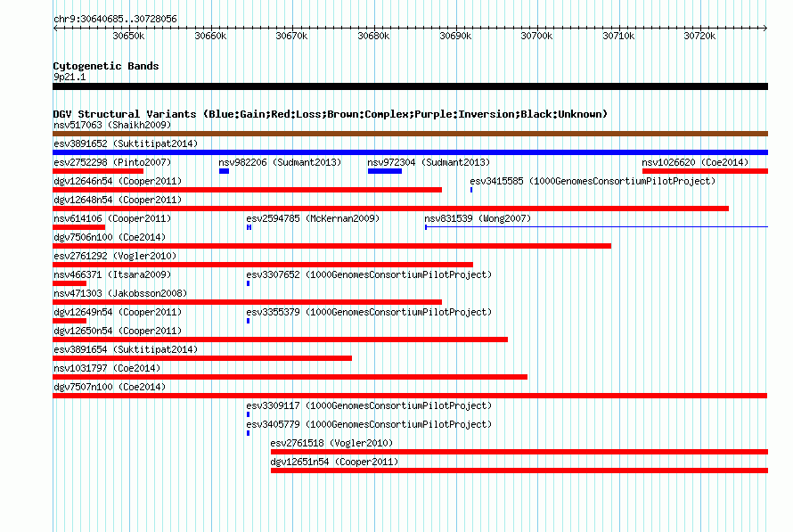This screenshot has width=793, height=532.
Task: Open the dgv7507n100 (Coe2014) label
Action: (110, 387)
